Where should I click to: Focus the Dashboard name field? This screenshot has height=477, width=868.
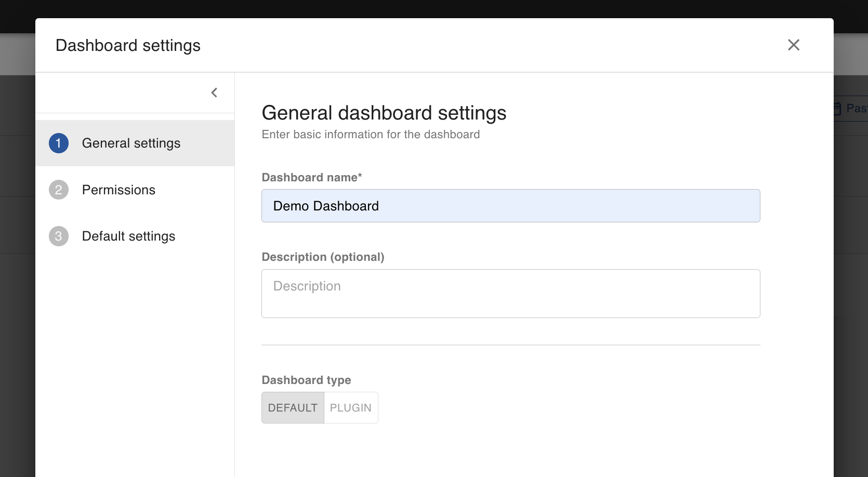510,206
